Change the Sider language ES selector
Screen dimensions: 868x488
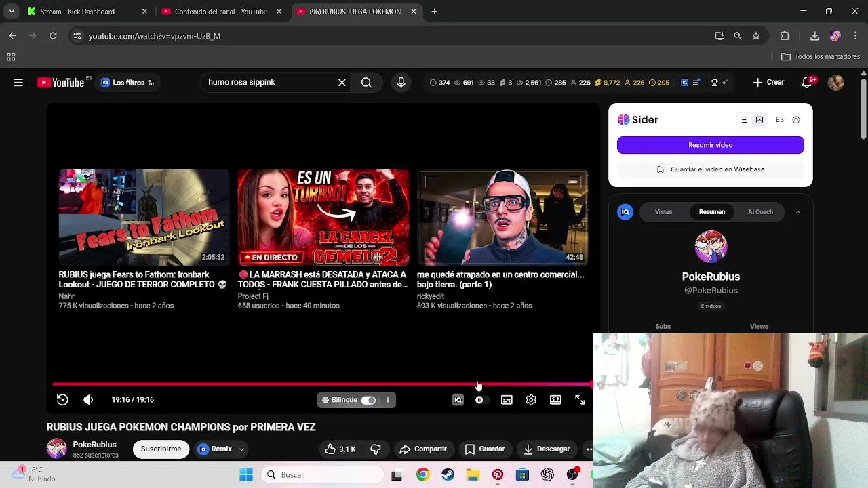780,120
